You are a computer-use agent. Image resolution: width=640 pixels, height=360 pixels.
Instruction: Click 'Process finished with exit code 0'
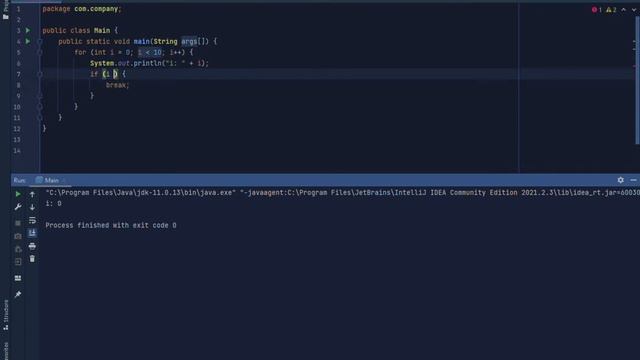point(111,225)
